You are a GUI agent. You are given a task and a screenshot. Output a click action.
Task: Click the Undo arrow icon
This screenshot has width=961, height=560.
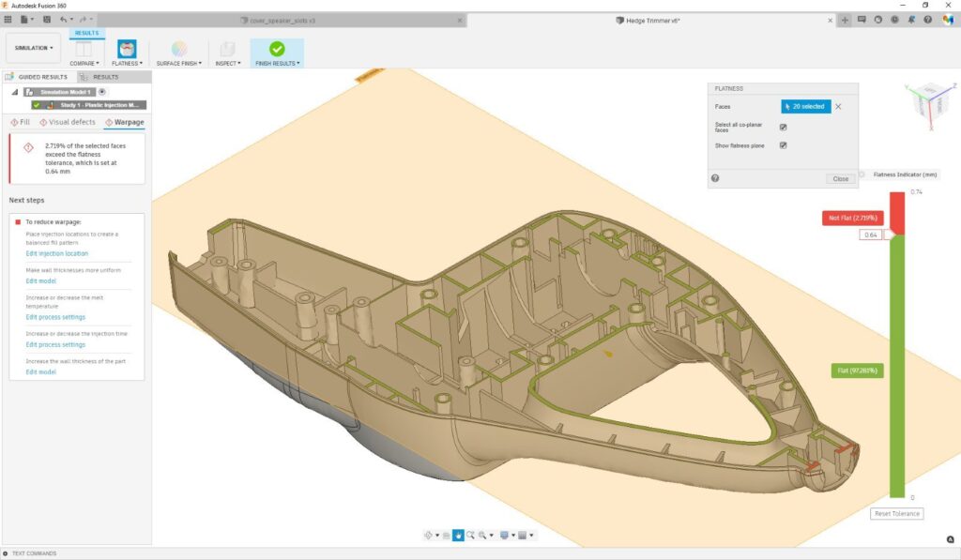(x=64, y=19)
